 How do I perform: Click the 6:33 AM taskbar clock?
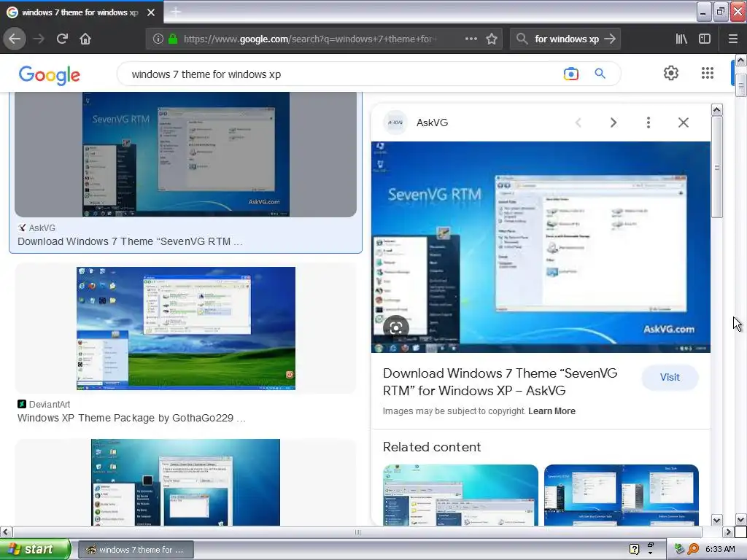point(720,549)
